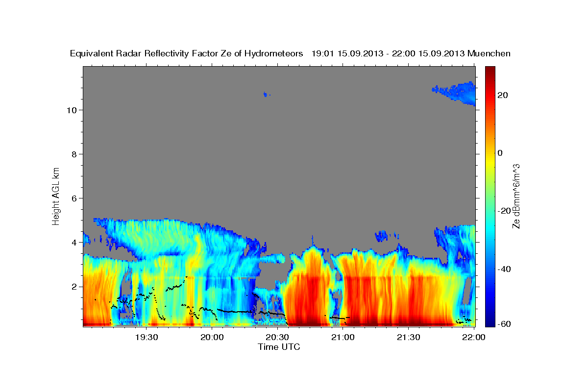Click the station name 'Muenchen' in the title
588x392 pixels.
[490, 53]
